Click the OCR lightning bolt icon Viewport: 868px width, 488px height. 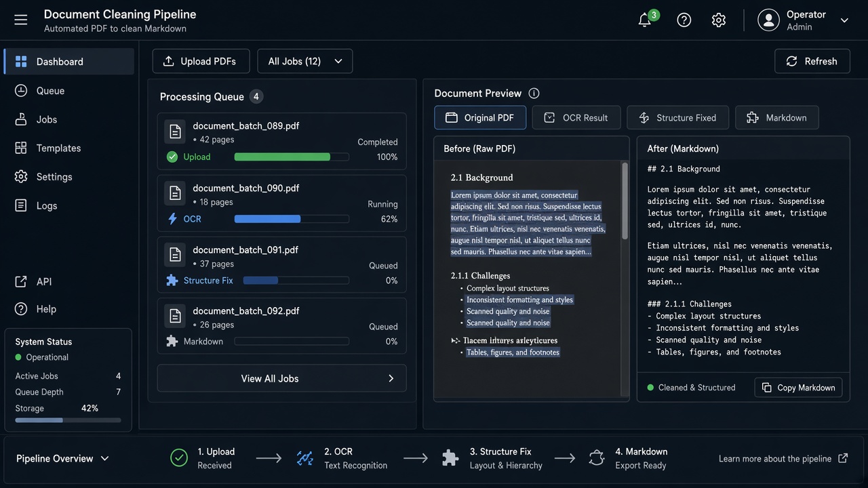172,219
